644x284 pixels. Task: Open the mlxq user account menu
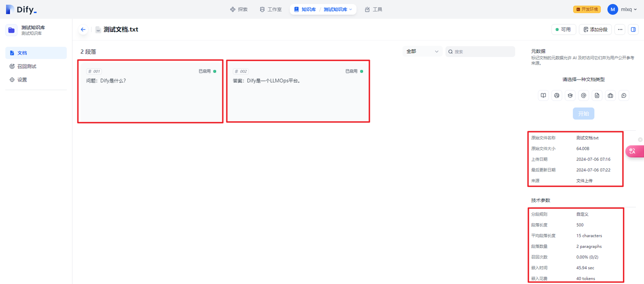622,9
